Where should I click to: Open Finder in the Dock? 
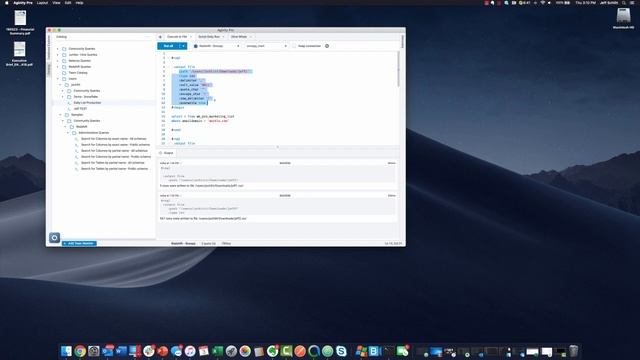click(x=66, y=351)
